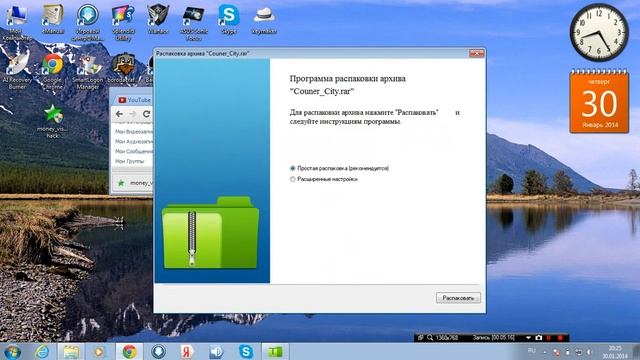Open the Windows Start menu orb

pos(12,351)
